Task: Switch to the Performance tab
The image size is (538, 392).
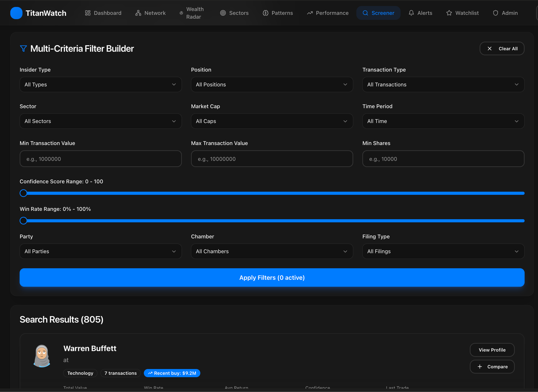Action: point(328,13)
